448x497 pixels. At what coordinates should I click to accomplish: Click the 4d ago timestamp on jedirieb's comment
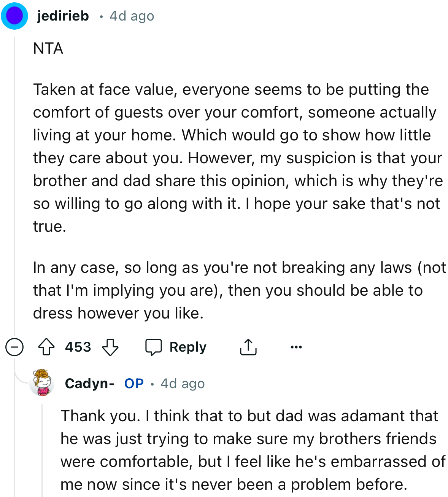[131, 16]
